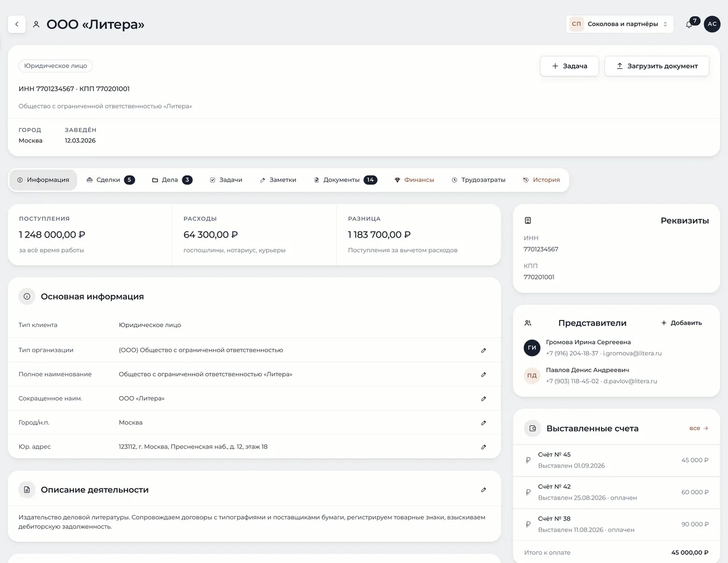Edit Описание деятельности section

point(483,490)
